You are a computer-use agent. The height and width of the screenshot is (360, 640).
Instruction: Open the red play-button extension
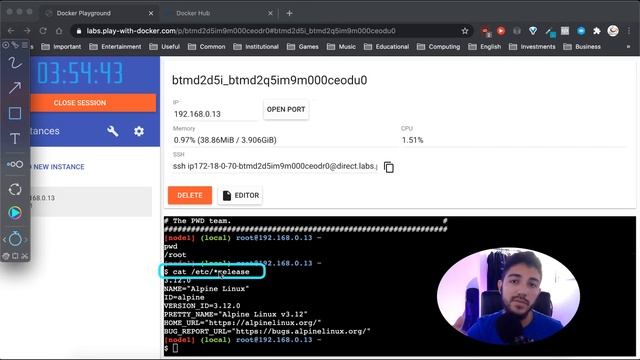pos(501,31)
